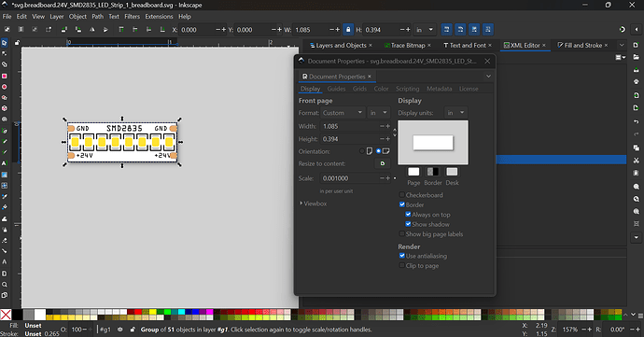644x337 pixels.
Task: Select the Text tool in toolbox
Action: click(5, 163)
